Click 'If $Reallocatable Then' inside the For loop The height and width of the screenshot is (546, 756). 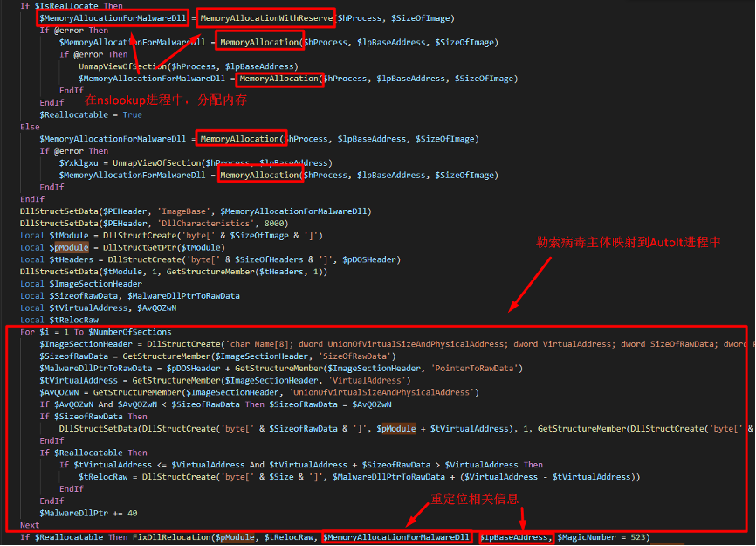click(93, 453)
